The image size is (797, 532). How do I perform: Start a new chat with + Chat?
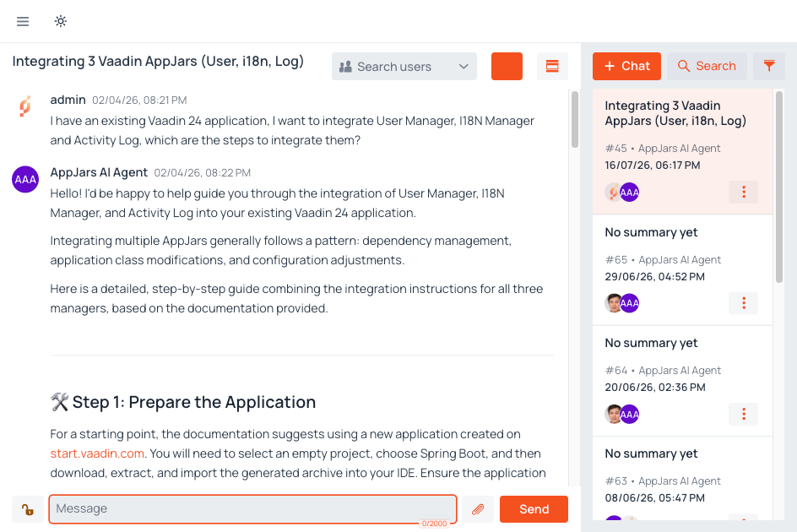[626, 66]
